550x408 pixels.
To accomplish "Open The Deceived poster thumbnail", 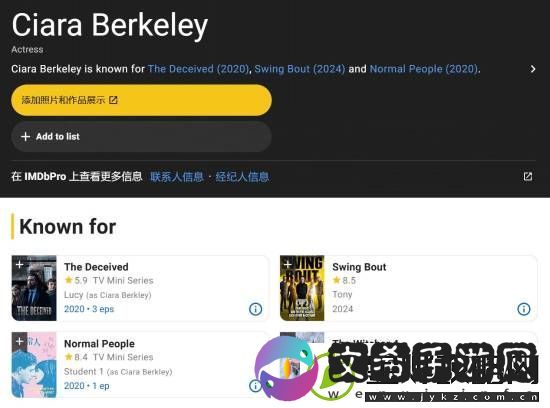I will point(34,288).
